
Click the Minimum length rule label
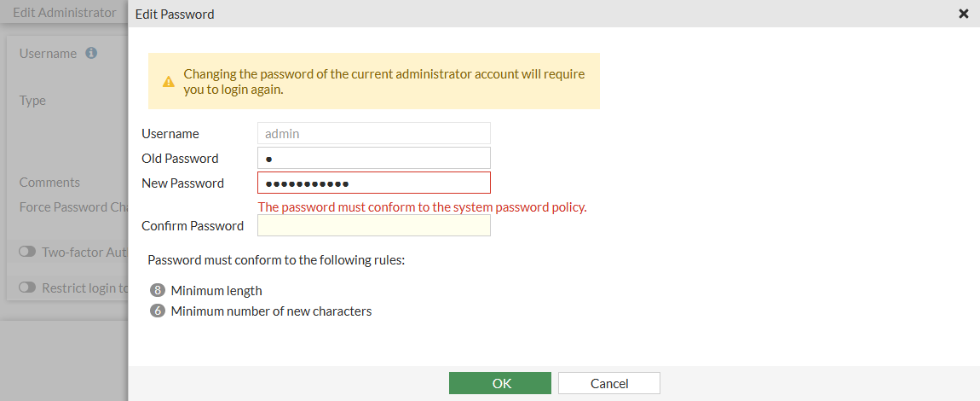pos(216,291)
